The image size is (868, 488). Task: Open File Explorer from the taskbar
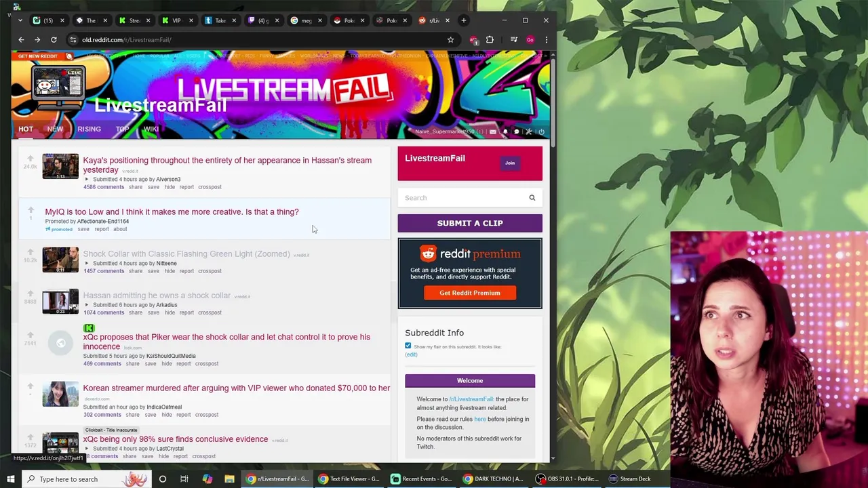pos(229,479)
